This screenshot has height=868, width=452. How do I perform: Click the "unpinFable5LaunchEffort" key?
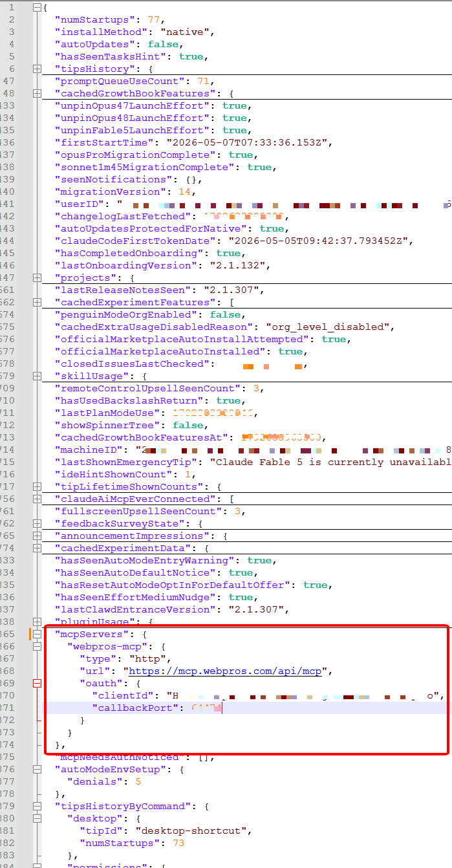132,130
